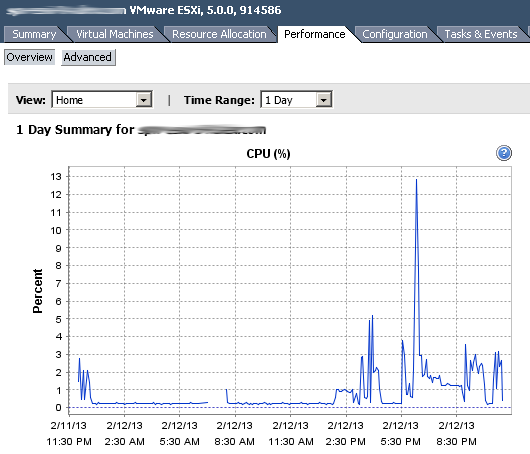Click the 2/11/13 11:30 PM axis label
Image resolution: width=530 pixels, height=454 pixels.
(69, 433)
